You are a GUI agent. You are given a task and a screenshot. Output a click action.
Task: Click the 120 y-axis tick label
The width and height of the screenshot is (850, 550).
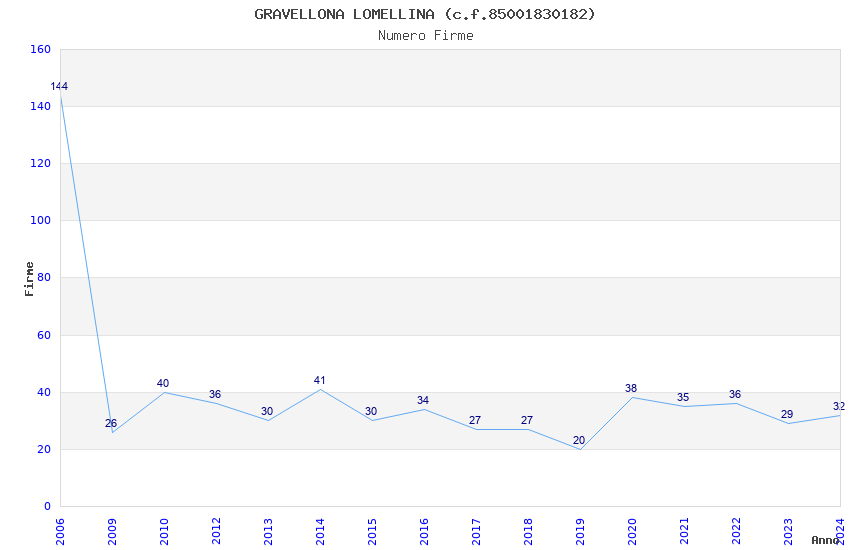pos(41,163)
